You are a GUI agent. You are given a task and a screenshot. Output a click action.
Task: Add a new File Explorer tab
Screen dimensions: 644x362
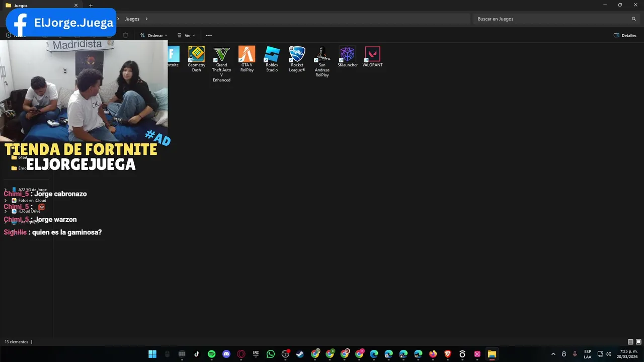click(91, 6)
